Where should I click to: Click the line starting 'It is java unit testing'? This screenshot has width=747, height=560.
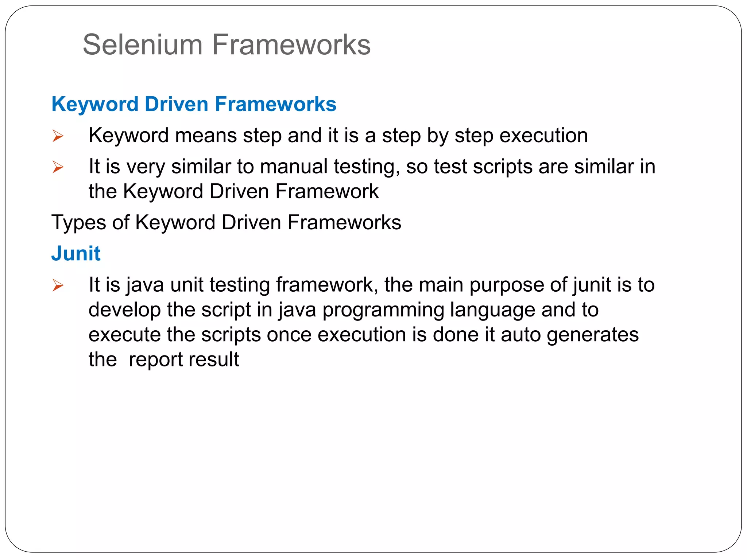371,285
